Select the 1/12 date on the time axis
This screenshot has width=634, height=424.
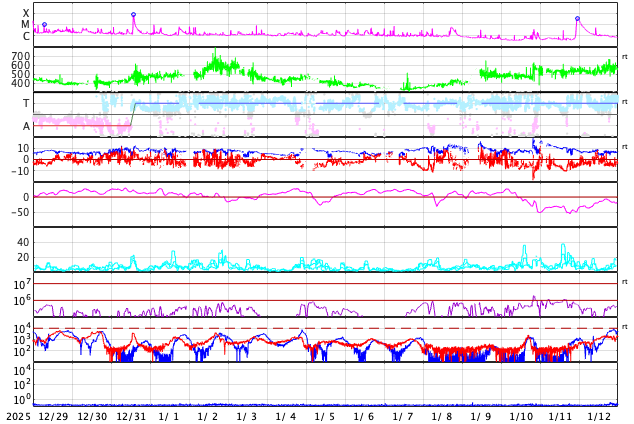click(599, 416)
